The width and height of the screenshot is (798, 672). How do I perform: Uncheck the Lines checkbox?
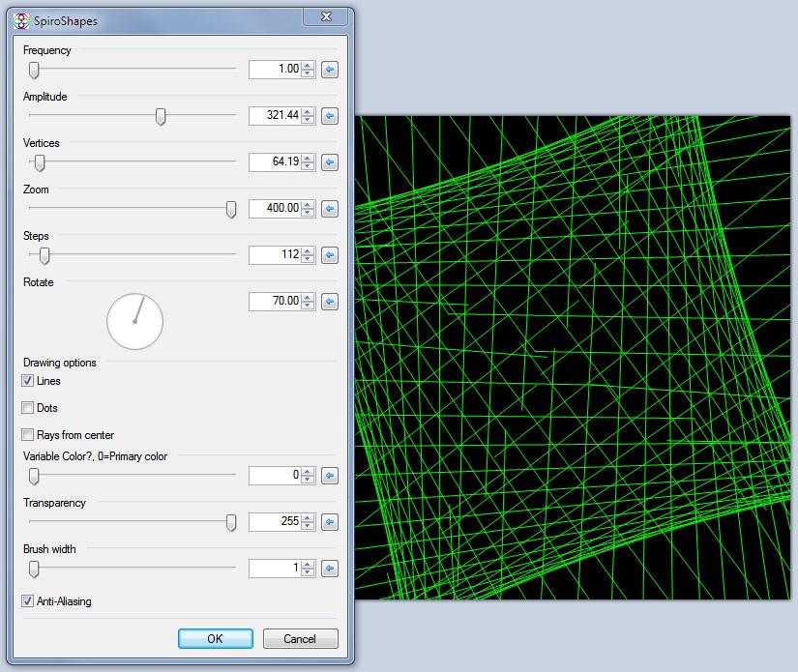[x=27, y=381]
